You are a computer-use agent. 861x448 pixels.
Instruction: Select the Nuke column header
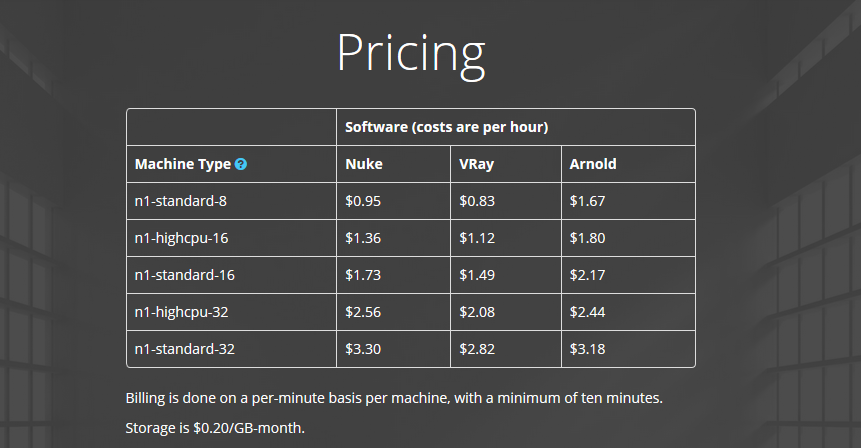(364, 164)
